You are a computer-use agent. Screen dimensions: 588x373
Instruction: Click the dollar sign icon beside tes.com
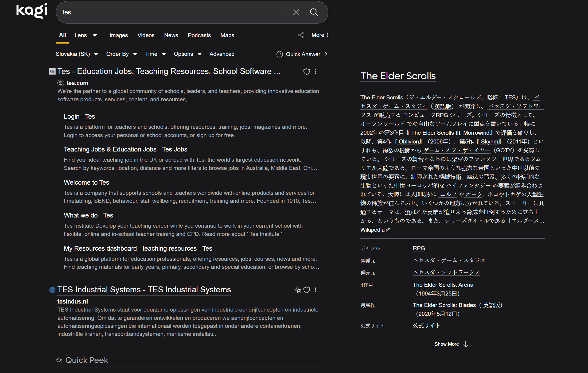pos(61,83)
